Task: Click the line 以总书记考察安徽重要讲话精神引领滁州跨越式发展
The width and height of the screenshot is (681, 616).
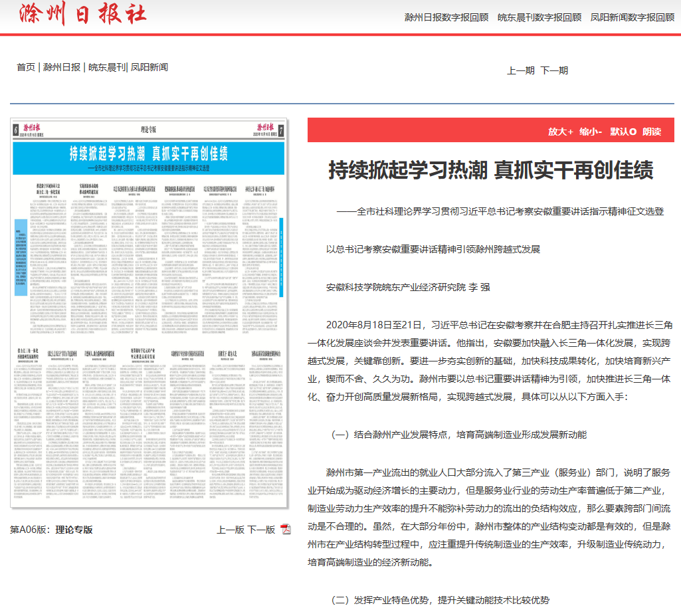Action: (433, 249)
